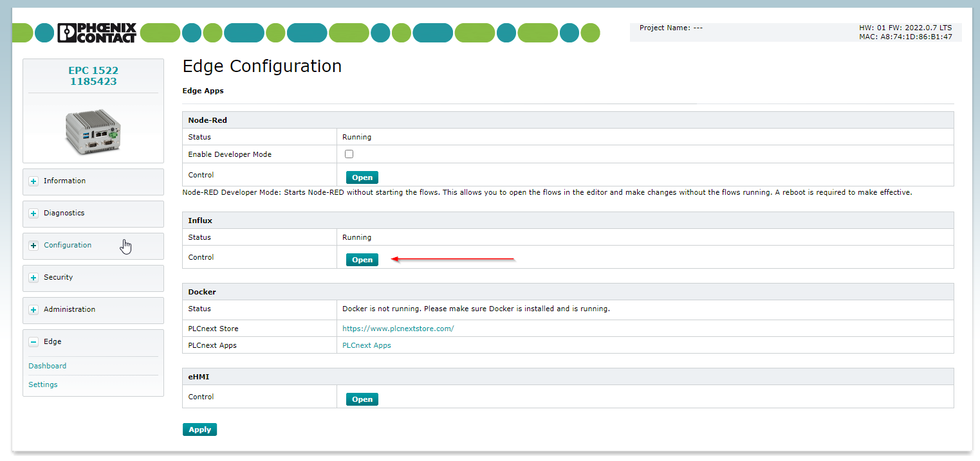Open Influx with its Open button

(x=362, y=260)
